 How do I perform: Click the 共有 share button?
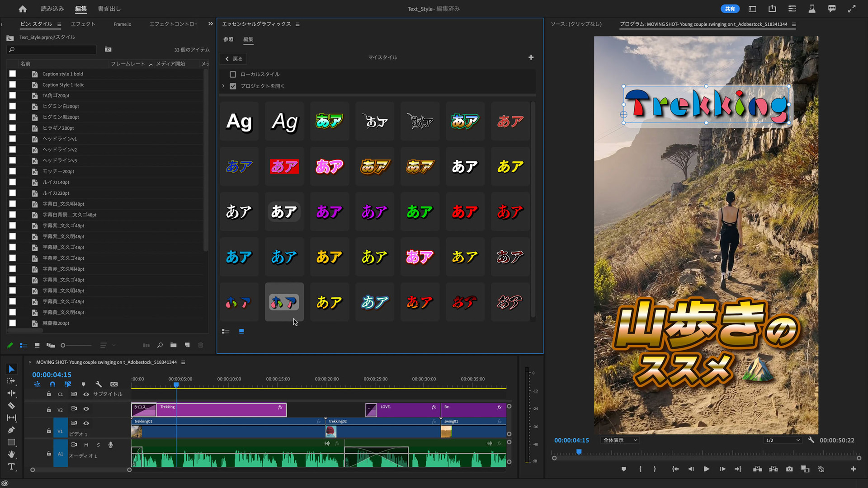tap(730, 9)
